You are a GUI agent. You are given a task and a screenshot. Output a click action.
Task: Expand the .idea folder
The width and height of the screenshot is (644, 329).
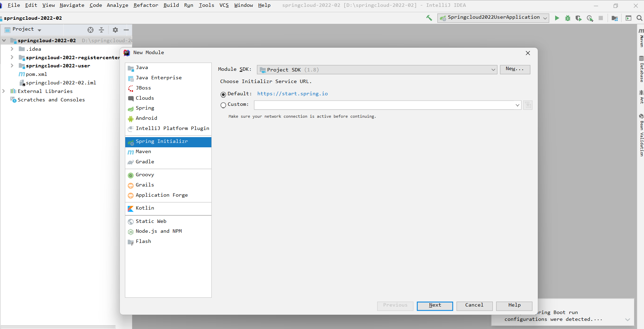12,49
